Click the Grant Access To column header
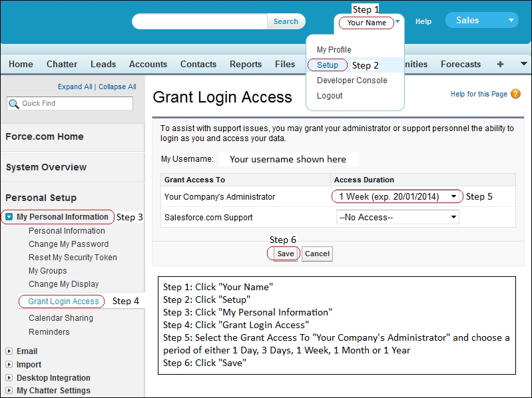This screenshot has width=532, height=398. pos(194,180)
